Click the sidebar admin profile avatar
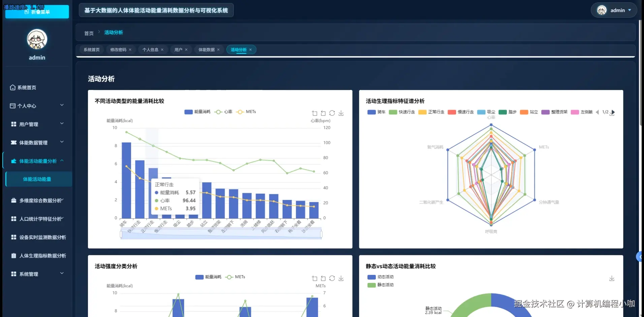 (37, 39)
